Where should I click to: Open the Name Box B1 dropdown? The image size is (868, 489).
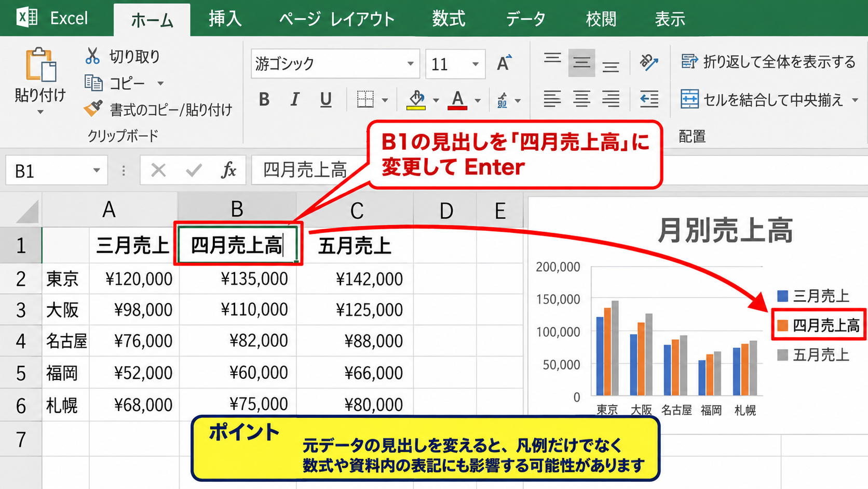[x=97, y=170]
